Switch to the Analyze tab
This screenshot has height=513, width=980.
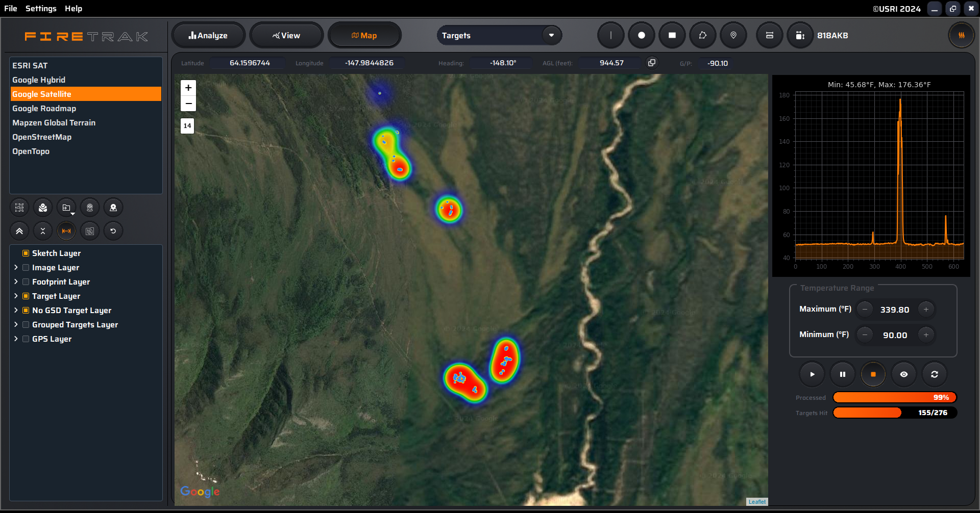click(x=208, y=36)
